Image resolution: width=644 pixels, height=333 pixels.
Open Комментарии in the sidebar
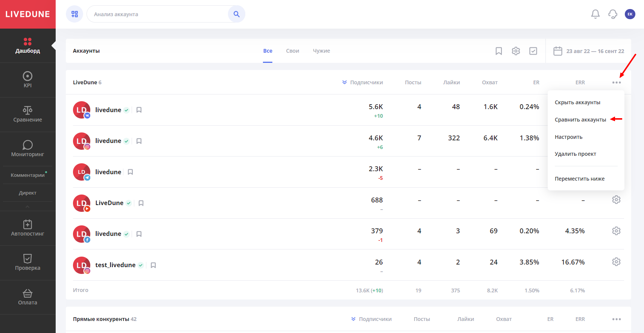(28, 175)
